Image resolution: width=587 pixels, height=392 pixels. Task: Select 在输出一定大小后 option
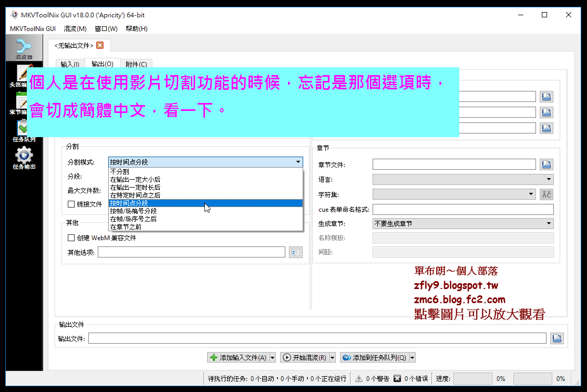(205, 179)
